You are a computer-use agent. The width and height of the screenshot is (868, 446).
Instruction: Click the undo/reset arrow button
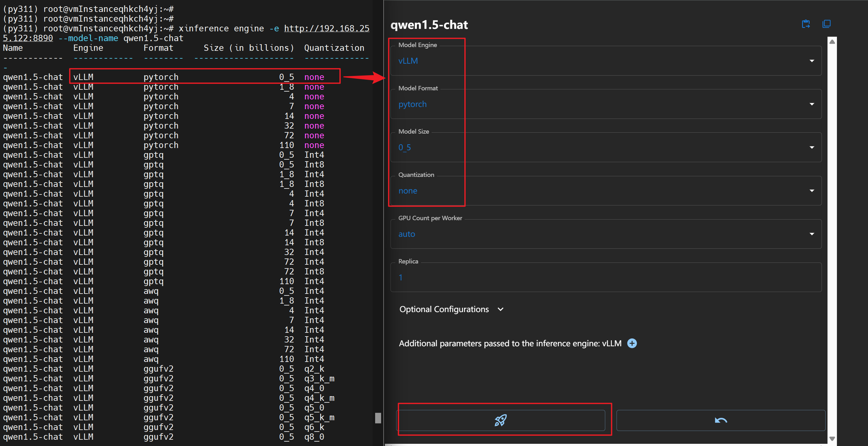click(721, 420)
